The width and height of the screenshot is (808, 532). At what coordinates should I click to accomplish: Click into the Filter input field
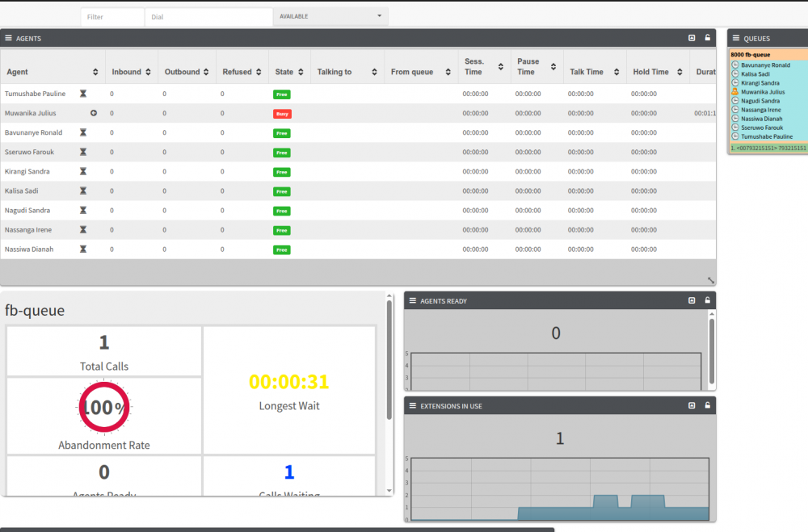pyautogui.click(x=112, y=16)
